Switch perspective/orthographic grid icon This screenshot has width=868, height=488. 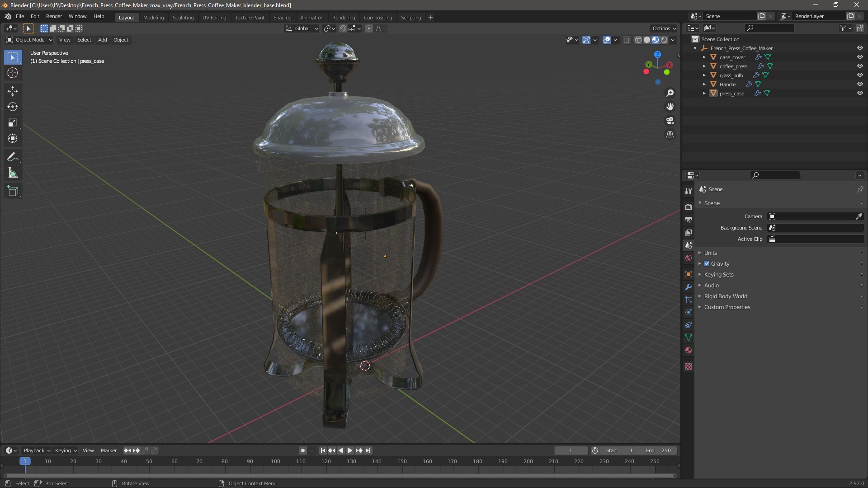670,135
